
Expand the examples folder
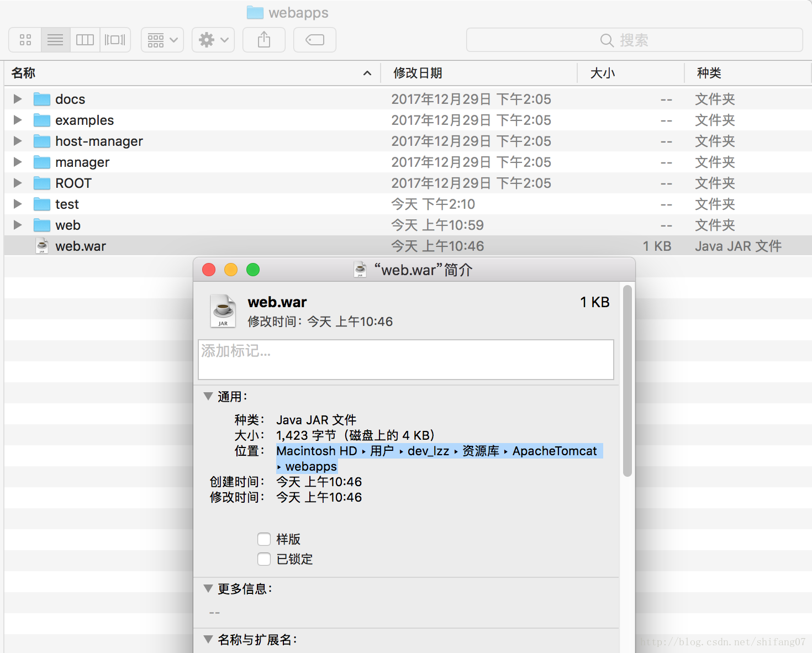tap(18, 120)
